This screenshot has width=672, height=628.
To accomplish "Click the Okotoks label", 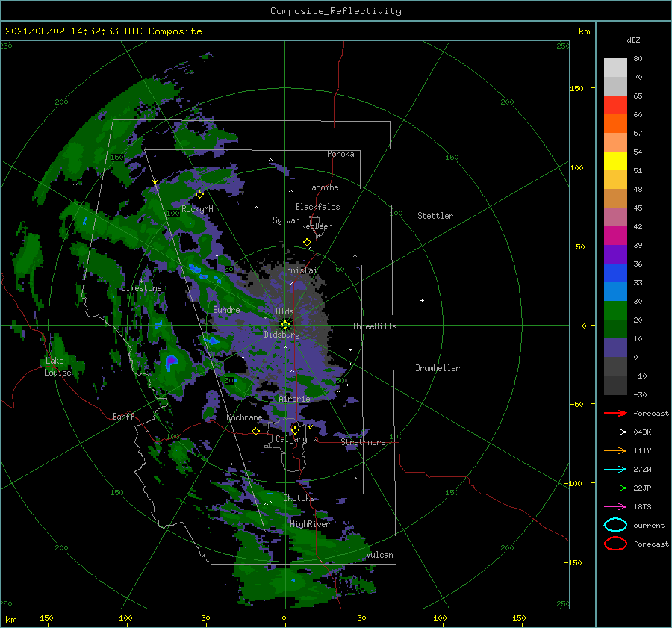I will [299, 498].
